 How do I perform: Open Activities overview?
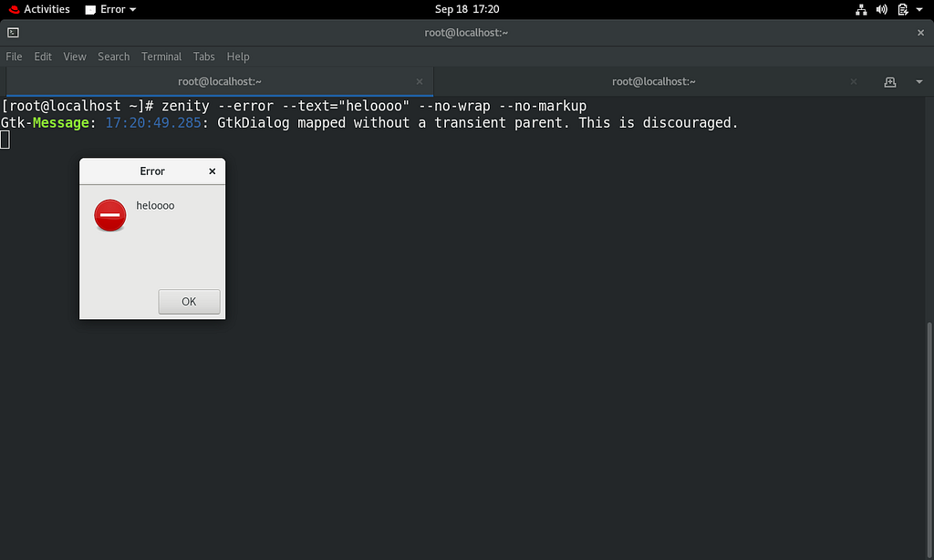39,9
